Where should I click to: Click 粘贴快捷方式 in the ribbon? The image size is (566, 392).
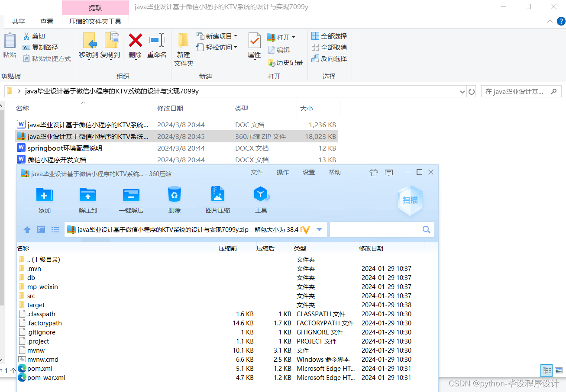tap(47, 59)
